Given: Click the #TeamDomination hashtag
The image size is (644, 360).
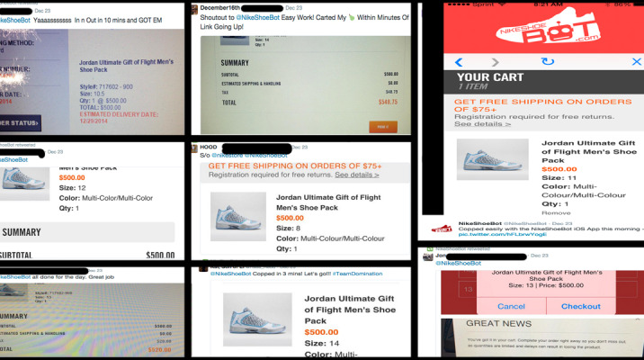Looking at the screenshot, I should click(x=357, y=274).
